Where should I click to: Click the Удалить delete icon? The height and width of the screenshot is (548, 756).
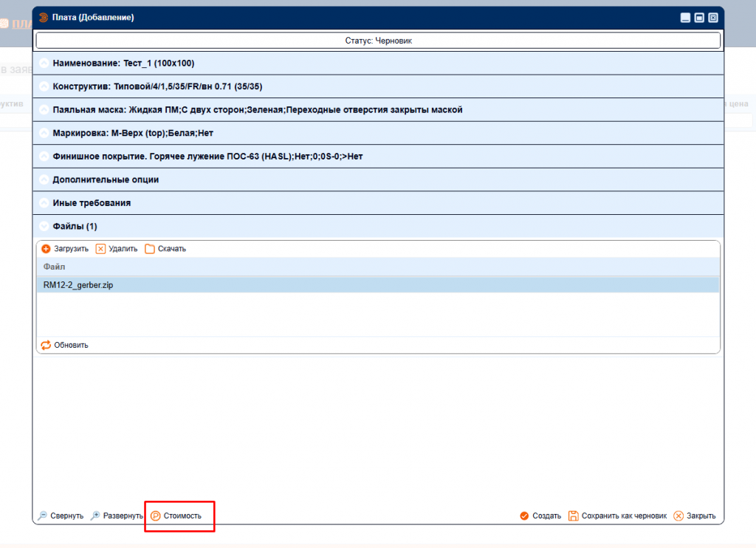(101, 249)
